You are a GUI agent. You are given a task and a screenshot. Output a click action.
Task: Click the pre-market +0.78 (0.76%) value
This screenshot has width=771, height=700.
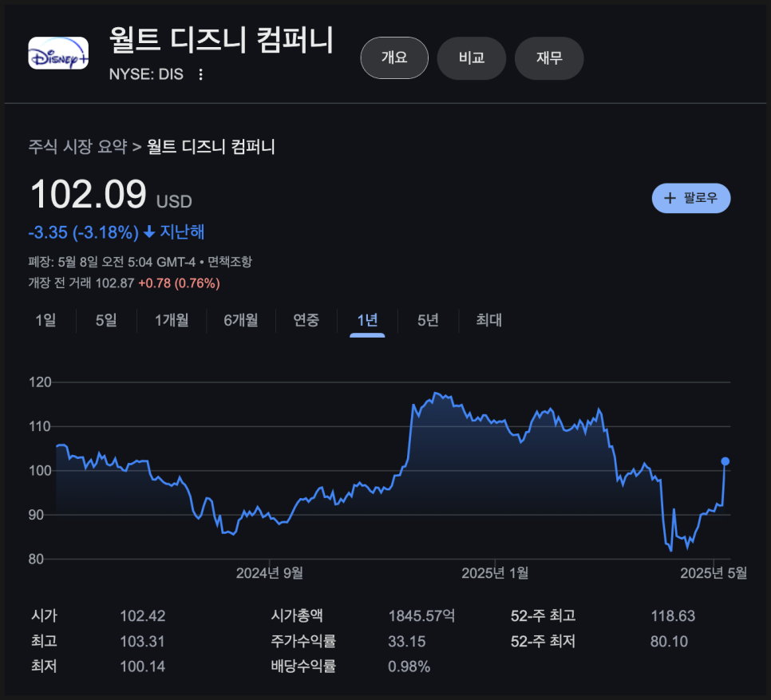coord(179,283)
